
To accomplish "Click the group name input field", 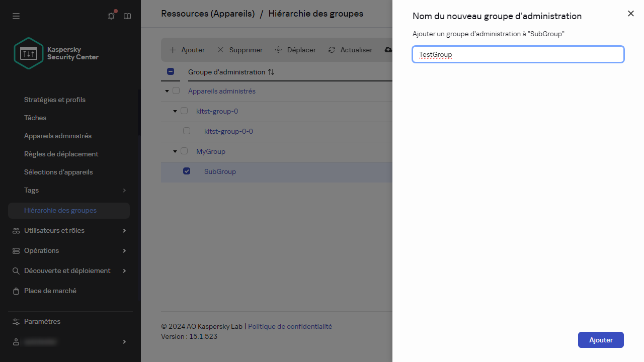I will (518, 54).
